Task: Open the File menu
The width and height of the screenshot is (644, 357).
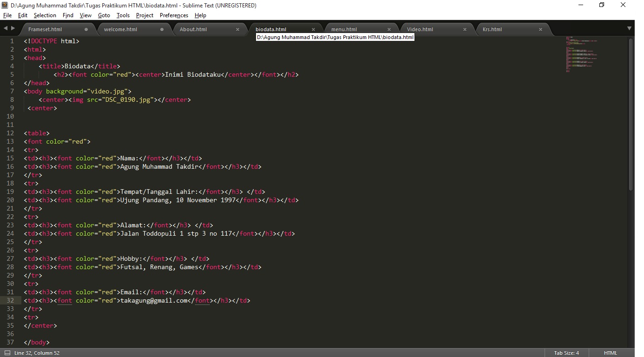Action: click(7, 15)
